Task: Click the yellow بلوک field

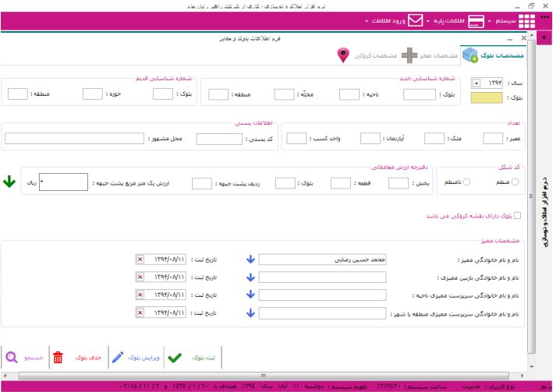Action: pos(487,97)
